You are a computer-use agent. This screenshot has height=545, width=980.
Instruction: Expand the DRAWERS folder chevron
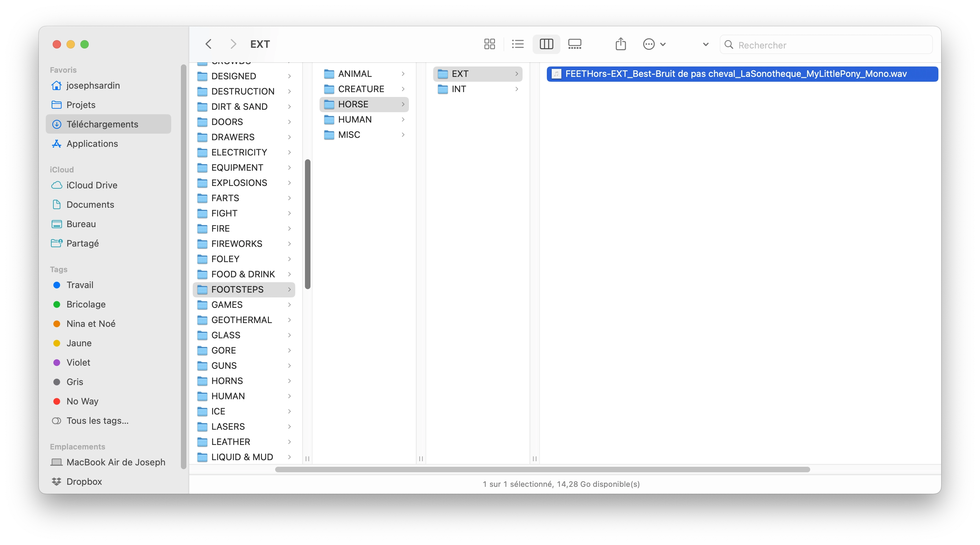pos(289,137)
